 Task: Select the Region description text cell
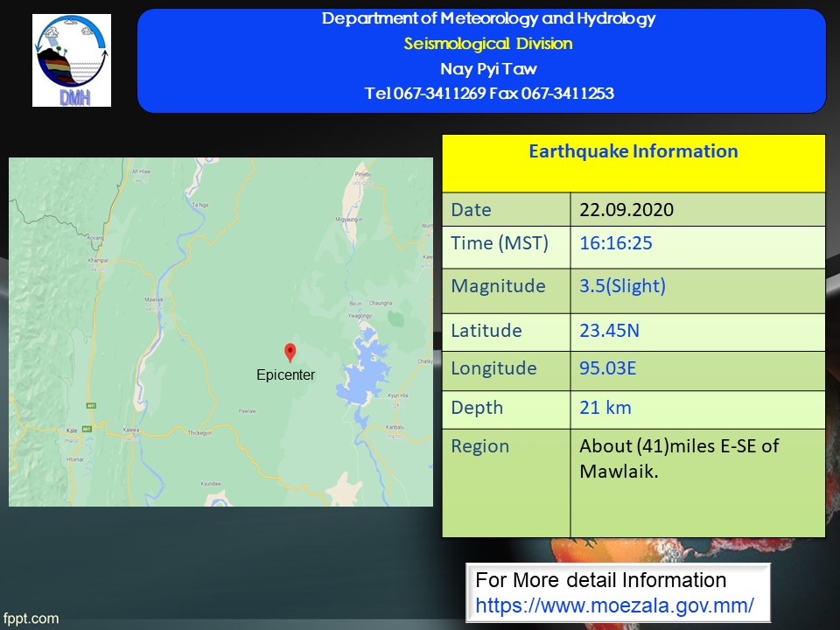(x=678, y=458)
